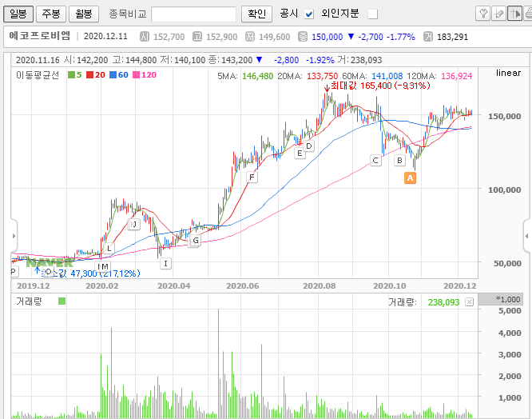Click disclosure marker E

click(300, 154)
